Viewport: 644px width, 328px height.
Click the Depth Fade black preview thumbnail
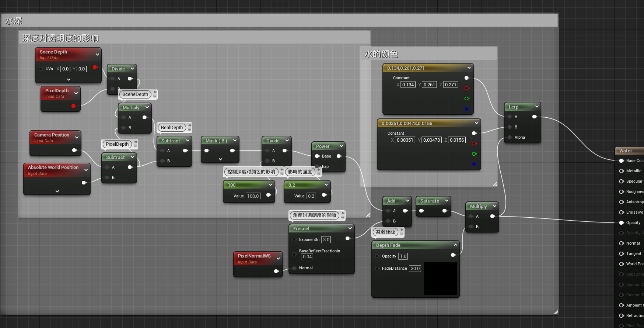441,279
